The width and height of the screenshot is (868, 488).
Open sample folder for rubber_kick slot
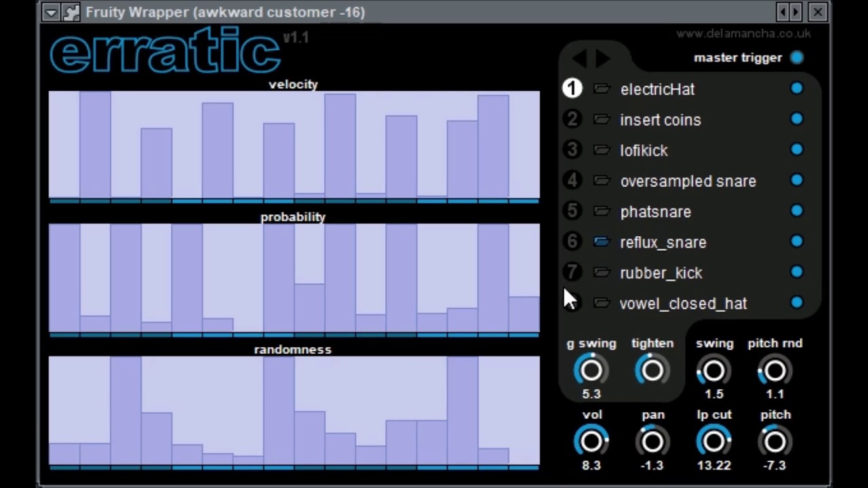tap(601, 272)
